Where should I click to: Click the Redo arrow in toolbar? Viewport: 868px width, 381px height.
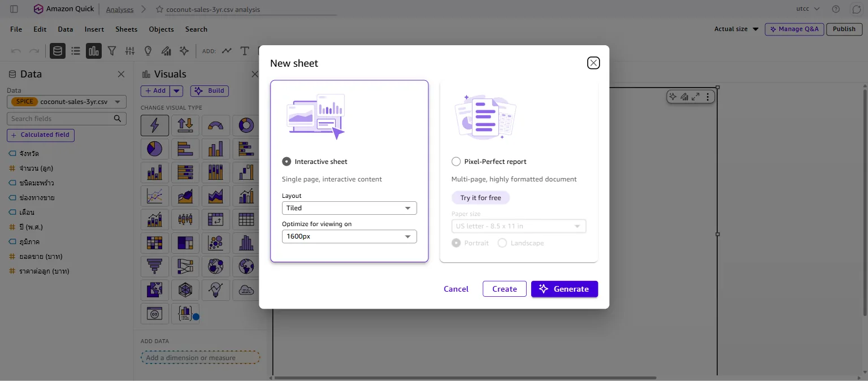34,51
